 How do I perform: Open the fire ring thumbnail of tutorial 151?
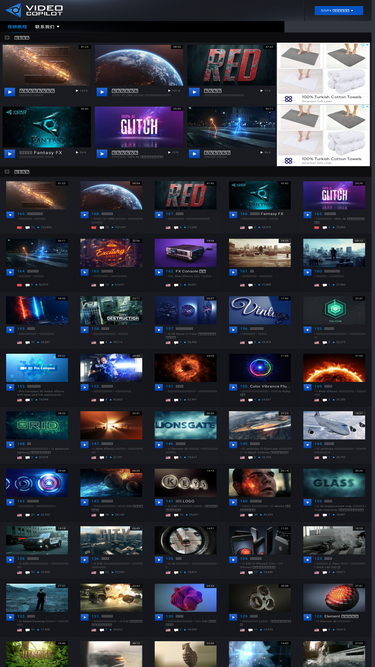click(185, 368)
